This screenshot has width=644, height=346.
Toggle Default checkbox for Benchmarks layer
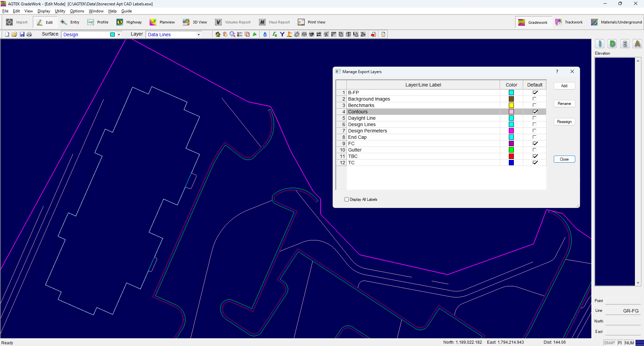[x=535, y=105]
